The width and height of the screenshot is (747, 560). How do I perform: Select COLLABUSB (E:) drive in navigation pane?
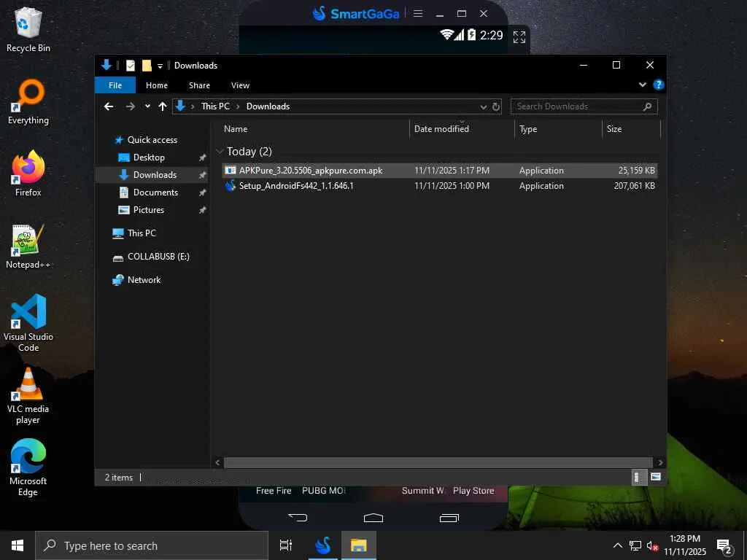pos(158,256)
